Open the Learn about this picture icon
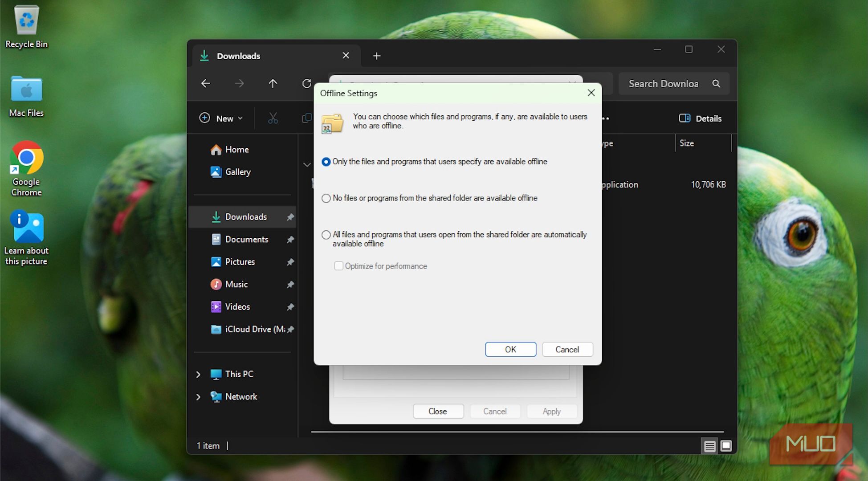This screenshot has height=481, width=868. [26, 238]
